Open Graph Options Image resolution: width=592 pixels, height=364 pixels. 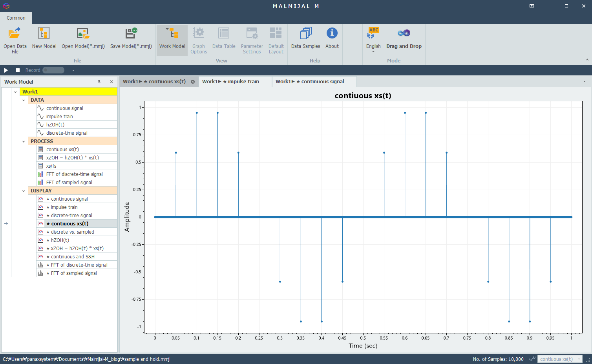[199, 40]
